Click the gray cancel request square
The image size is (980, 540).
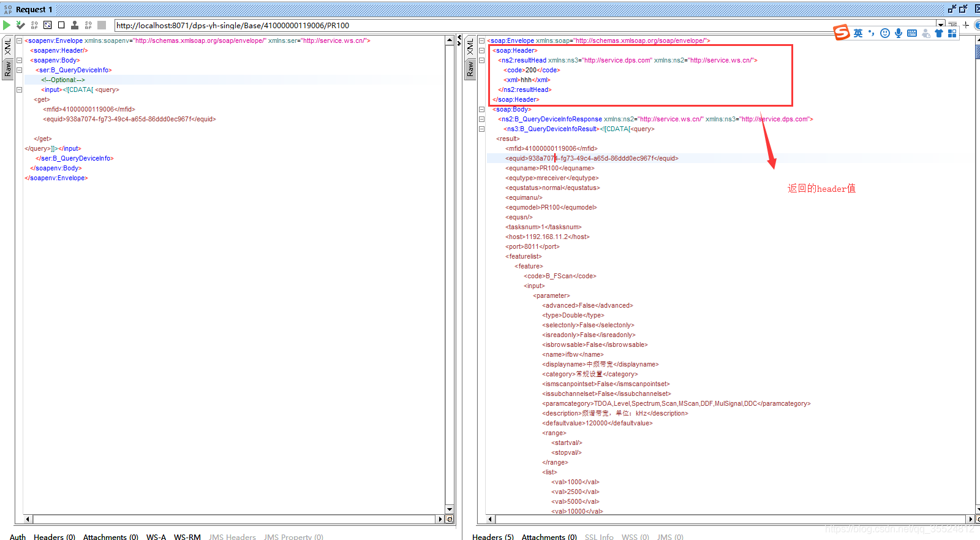tap(102, 25)
